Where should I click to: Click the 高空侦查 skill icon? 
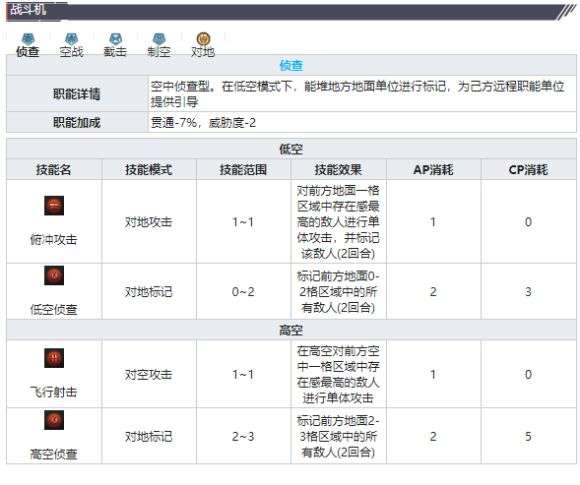54,420
